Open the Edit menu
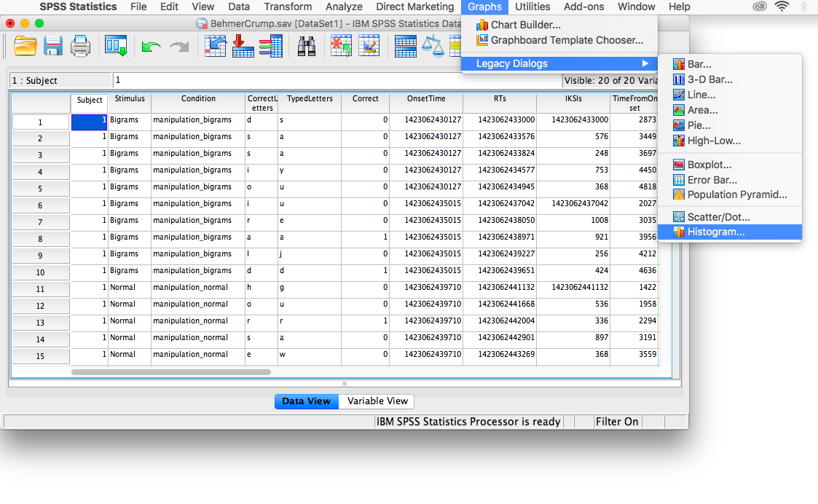Viewport: 818px width, 504px height. pos(169,7)
